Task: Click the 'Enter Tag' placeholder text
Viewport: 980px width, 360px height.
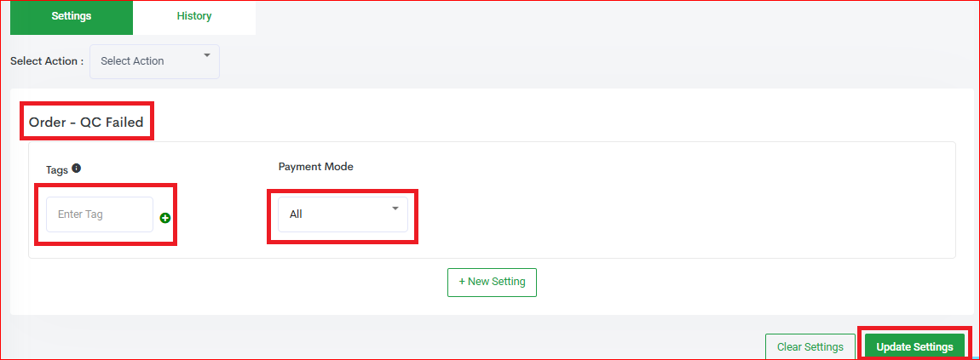Action: [80, 214]
